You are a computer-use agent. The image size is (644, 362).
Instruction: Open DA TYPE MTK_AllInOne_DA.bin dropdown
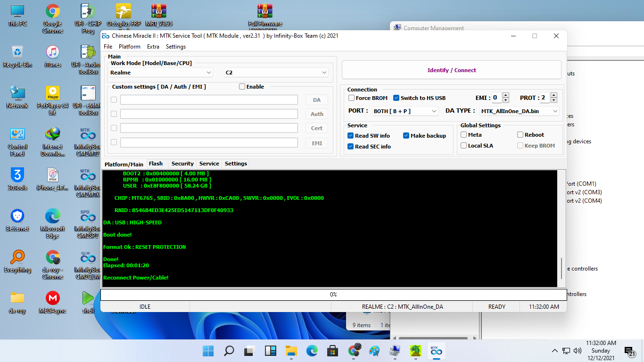point(520,111)
